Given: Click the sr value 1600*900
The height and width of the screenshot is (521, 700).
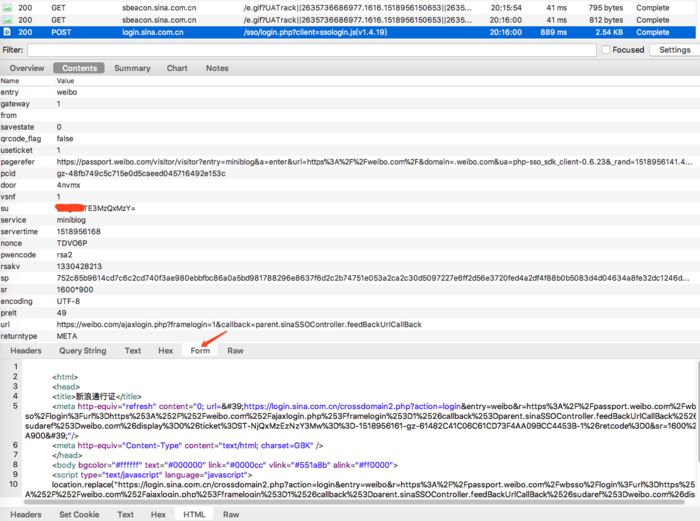Looking at the screenshot, I should (75, 289).
